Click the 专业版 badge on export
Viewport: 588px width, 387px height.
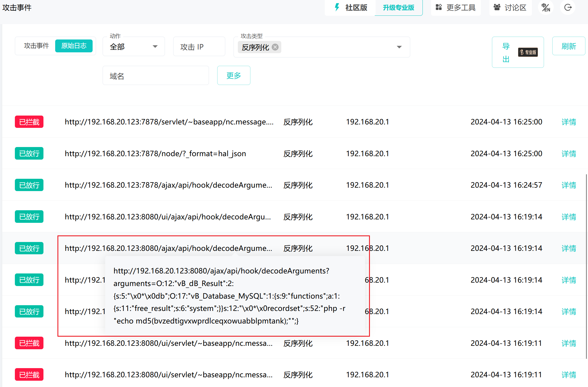(528, 52)
